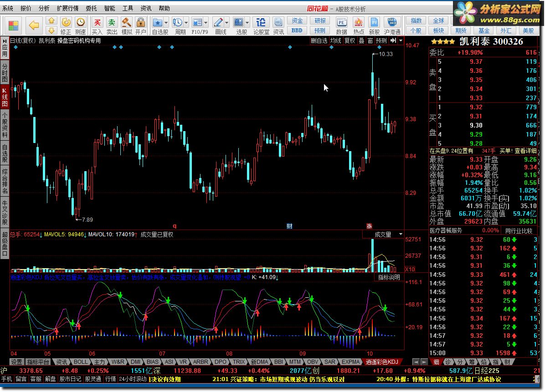This screenshot has width=545, height=392.
Task: Click the 财 event marker on chart
Action: click(x=289, y=226)
